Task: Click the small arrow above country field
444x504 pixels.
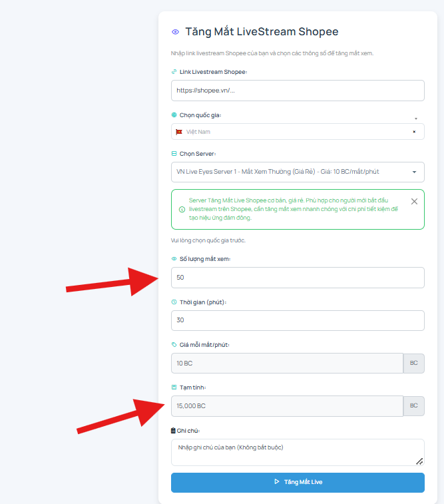Action: click(x=416, y=119)
